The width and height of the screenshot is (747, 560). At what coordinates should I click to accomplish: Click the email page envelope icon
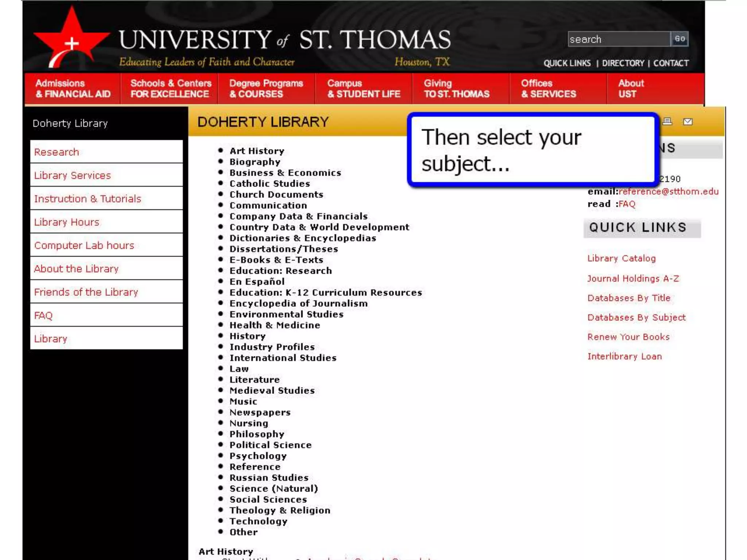tap(688, 122)
